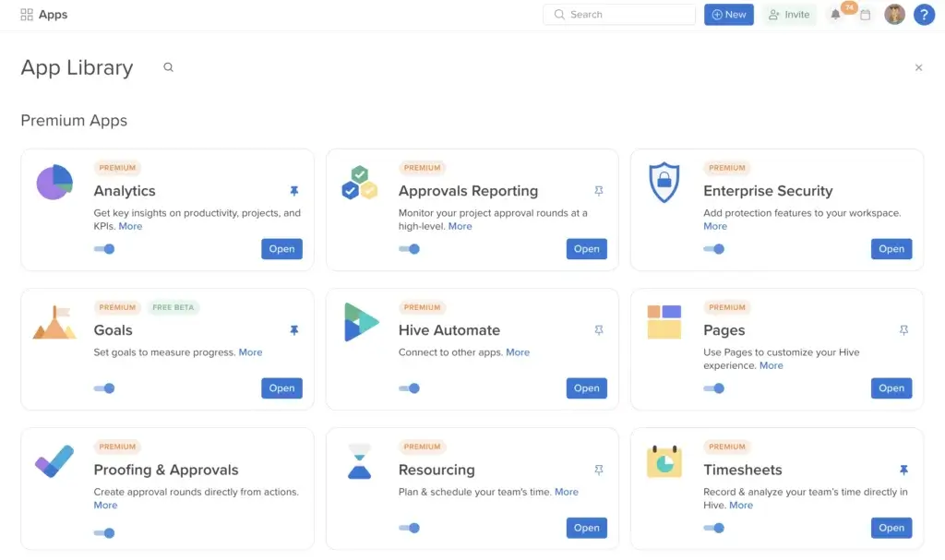Toggle off Hive Automate
Viewport: 945px width, 560px height.
click(x=409, y=388)
